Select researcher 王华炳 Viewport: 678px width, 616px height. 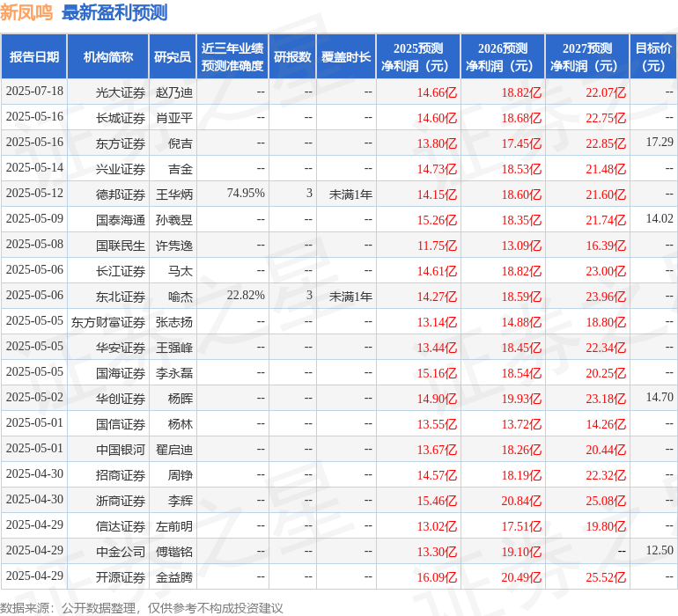pyautogui.click(x=173, y=194)
